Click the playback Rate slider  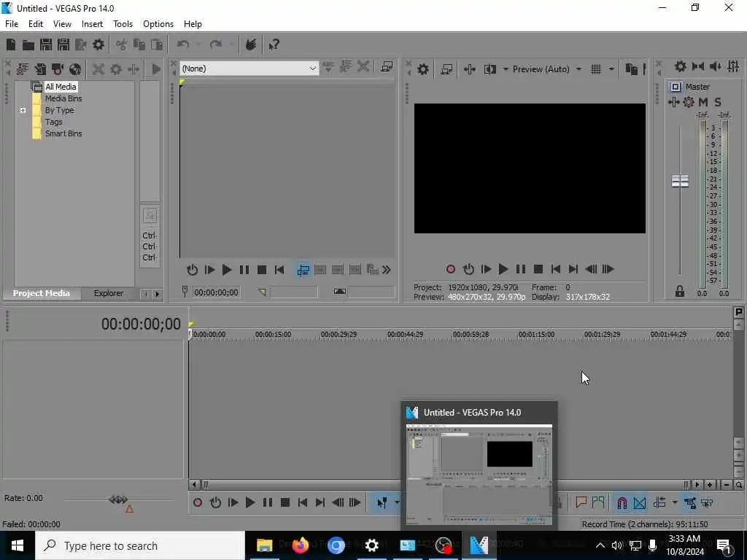(x=118, y=499)
